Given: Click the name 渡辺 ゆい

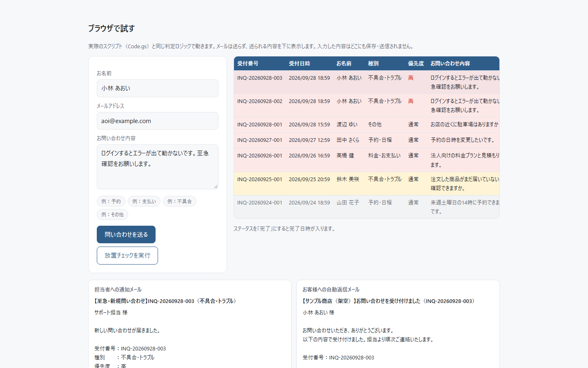Looking at the screenshot, I should [x=347, y=124].
